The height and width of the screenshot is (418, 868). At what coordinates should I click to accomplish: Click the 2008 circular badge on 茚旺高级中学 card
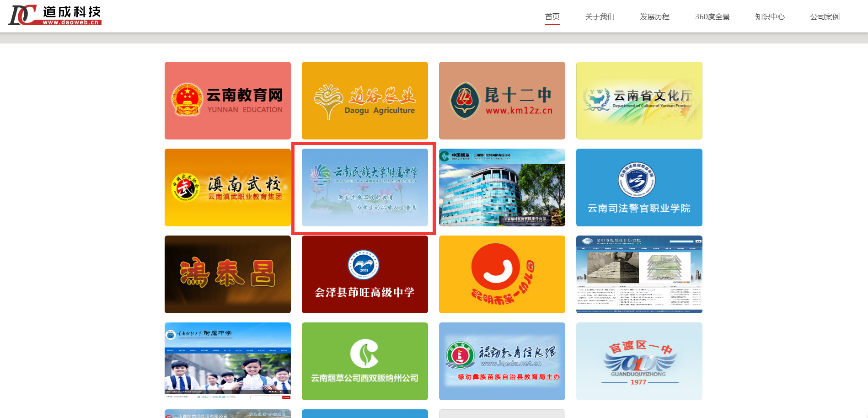click(364, 265)
